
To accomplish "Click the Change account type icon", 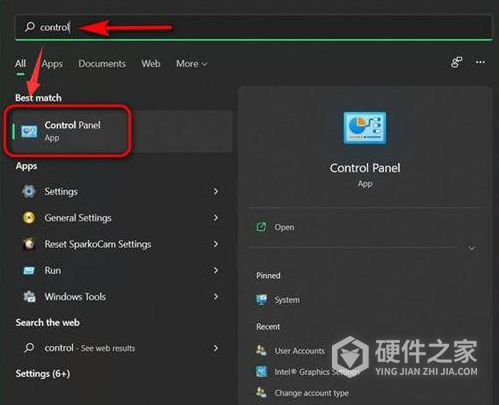I will tap(261, 393).
